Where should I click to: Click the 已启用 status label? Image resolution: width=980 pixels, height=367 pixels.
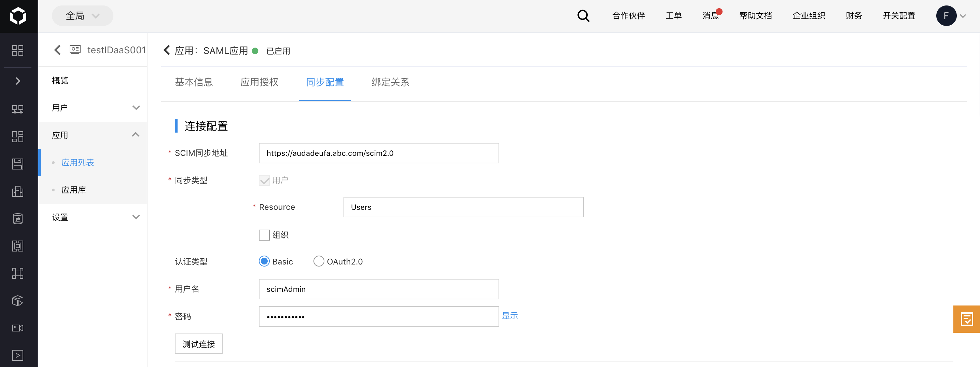point(278,51)
